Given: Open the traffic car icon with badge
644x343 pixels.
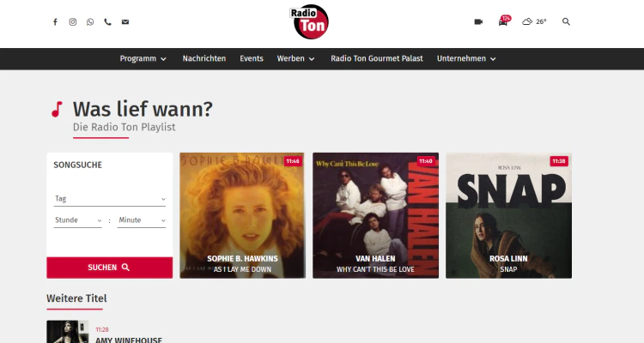Looking at the screenshot, I should point(504,21).
